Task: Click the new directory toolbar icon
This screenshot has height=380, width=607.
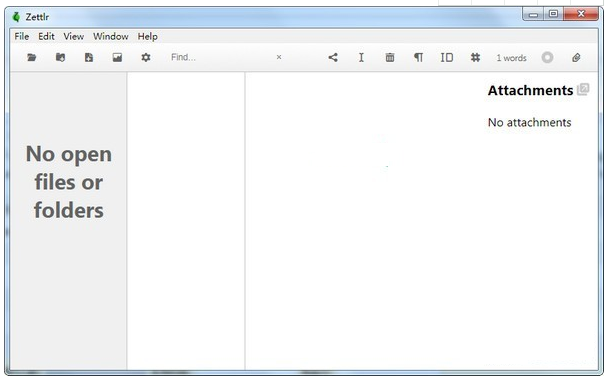Action: (x=60, y=58)
